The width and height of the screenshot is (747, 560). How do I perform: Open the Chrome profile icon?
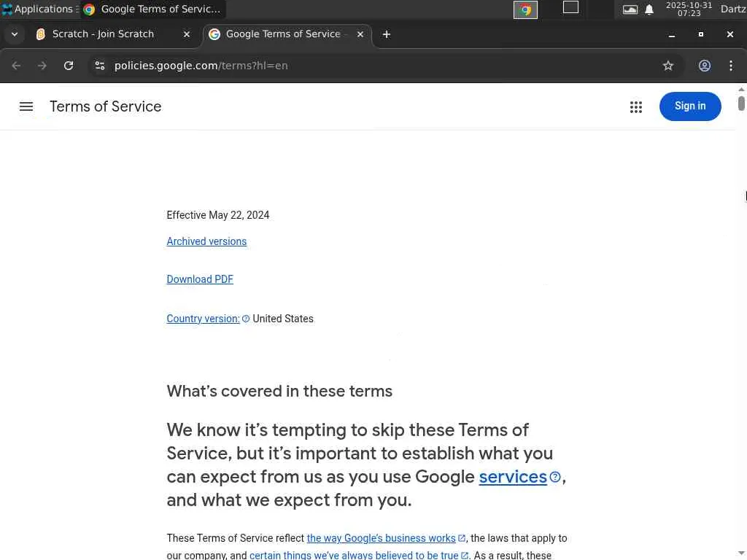[705, 66]
